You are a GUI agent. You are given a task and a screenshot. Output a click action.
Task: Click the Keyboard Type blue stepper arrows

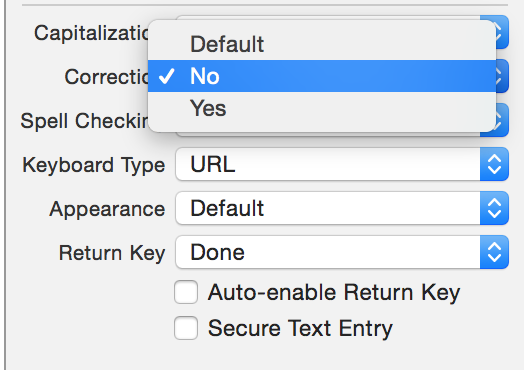click(x=494, y=164)
